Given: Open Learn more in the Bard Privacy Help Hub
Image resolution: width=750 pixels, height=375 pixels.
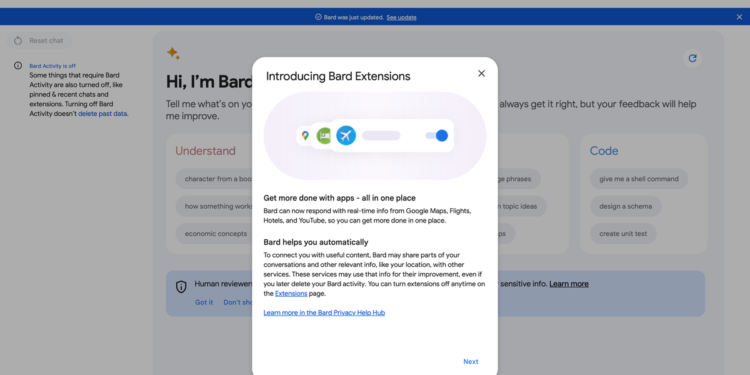Looking at the screenshot, I should (x=324, y=313).
